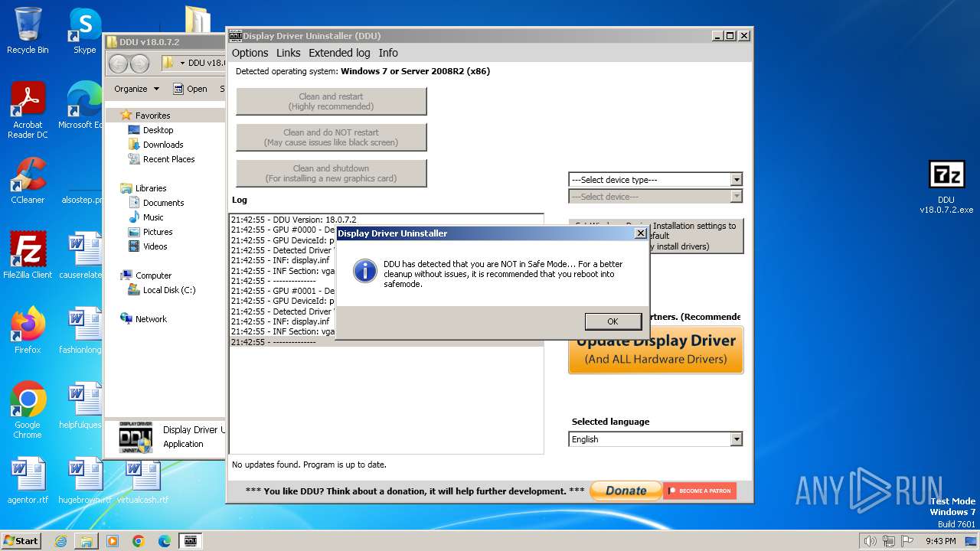980x551 pixels.
Task: Open Firefox desktop icon
Action: coord(28,331)
